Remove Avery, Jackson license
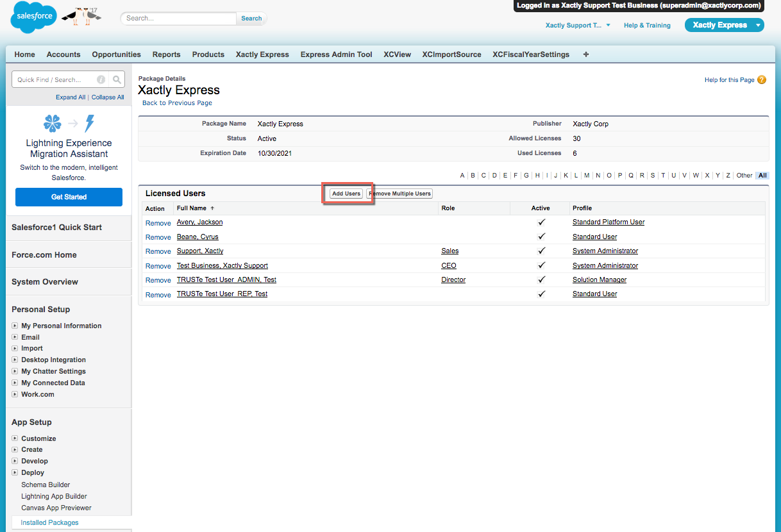Image resolution: width=781 pixels, height=532 pixels. click(158, 223)
